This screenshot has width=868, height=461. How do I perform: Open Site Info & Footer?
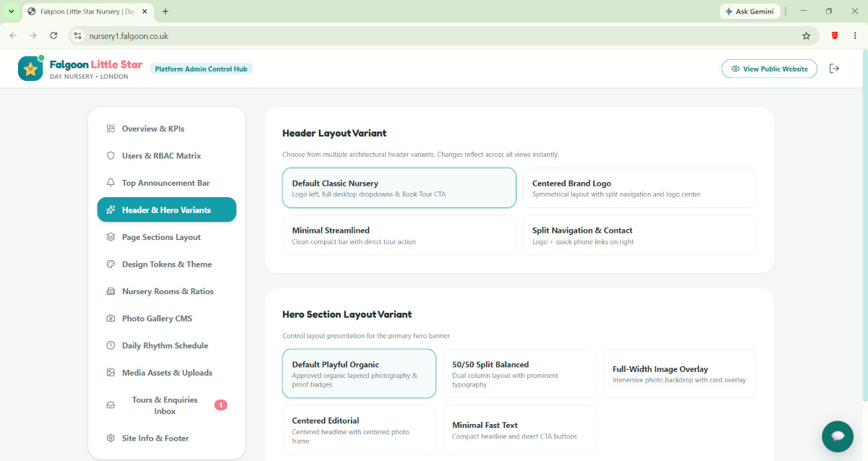[x=166, y=438]
